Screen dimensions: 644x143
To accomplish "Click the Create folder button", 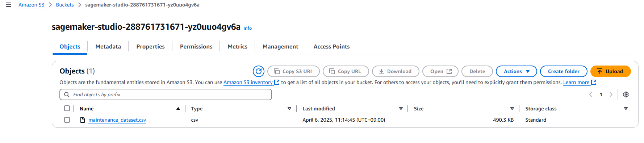I will click(x=564, y=71).
